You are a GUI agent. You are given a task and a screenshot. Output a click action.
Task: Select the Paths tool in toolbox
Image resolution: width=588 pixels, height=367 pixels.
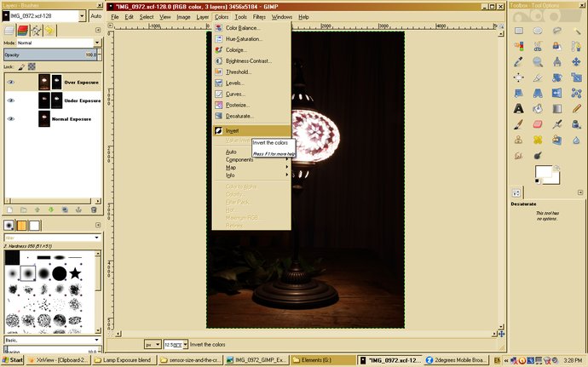(576, 46)
